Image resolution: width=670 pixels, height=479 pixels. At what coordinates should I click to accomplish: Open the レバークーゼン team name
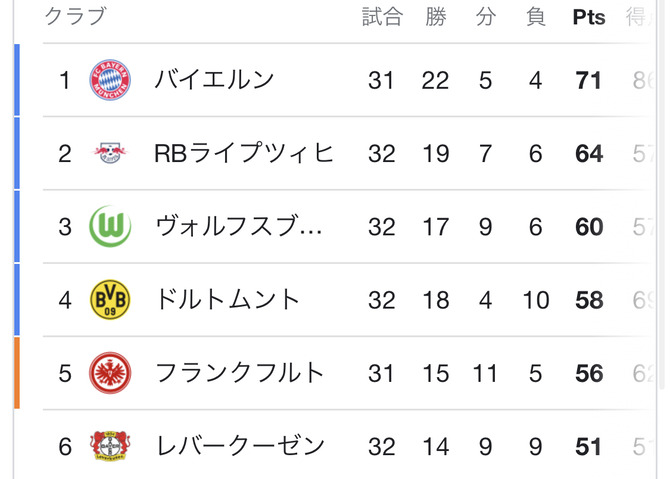click(240, 446)
